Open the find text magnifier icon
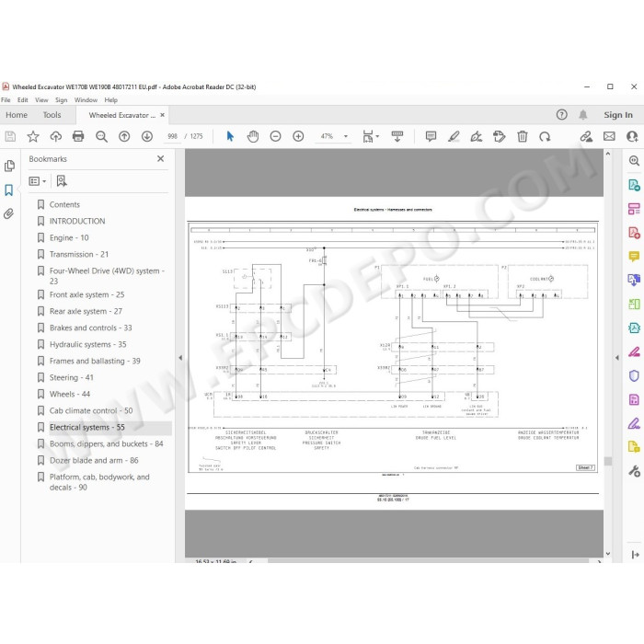The image size is (644, 644). point(101,136)
